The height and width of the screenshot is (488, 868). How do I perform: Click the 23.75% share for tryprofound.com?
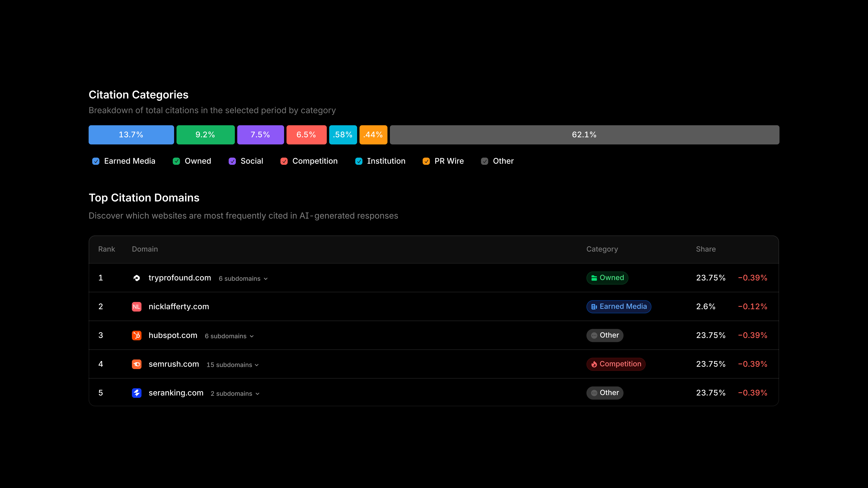click(x=711, y=278)
